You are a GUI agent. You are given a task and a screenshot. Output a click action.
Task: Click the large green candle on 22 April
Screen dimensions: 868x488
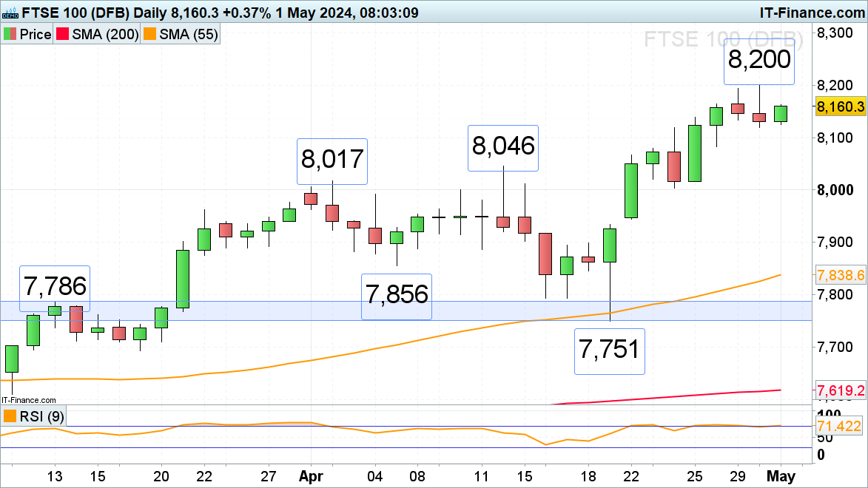coord(631,190)
